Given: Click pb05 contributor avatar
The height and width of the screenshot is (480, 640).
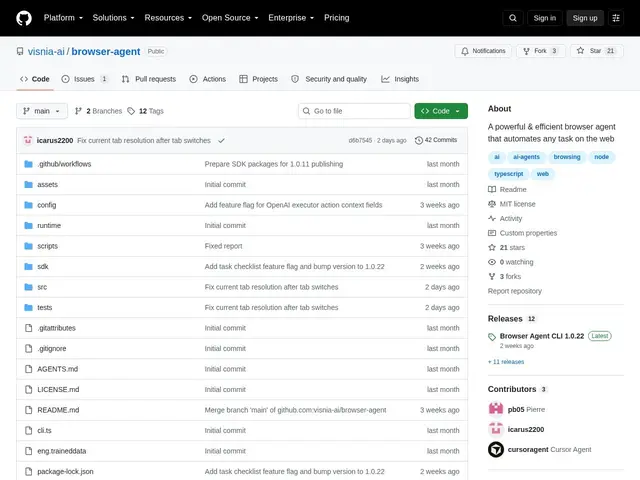Looking at the screenshot, I should click(x=496, y=409).
